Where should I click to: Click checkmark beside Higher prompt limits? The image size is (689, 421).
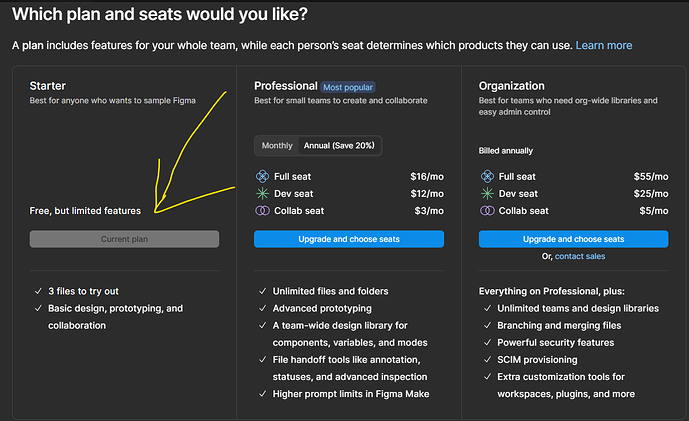[x=263, y=394]
